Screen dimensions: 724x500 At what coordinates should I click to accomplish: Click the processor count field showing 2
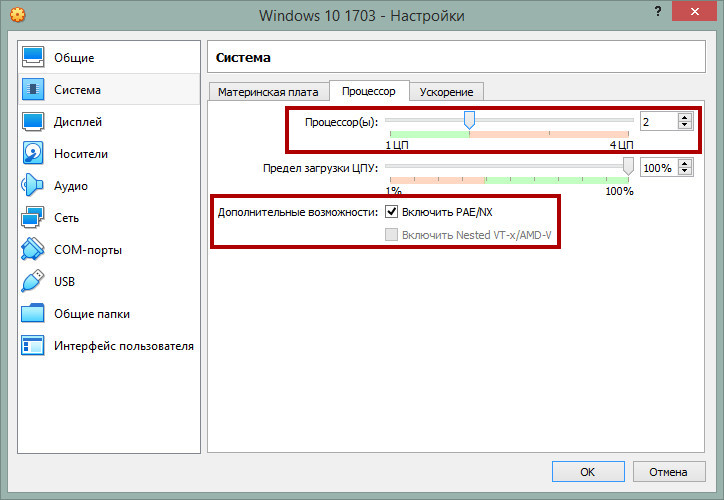[x=659, y=121]
